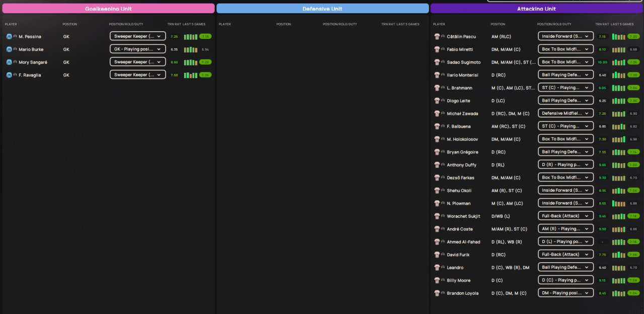Open Sadao Sugimoto's player name link
This screenshot has width=644, height=314.
point(463,62)
